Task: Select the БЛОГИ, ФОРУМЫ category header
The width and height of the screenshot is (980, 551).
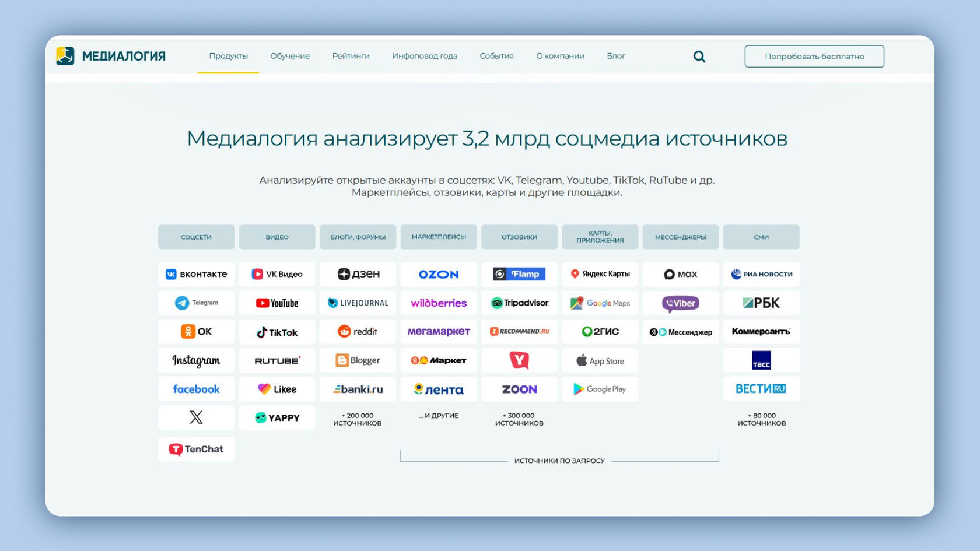Action: click(358, 237)
